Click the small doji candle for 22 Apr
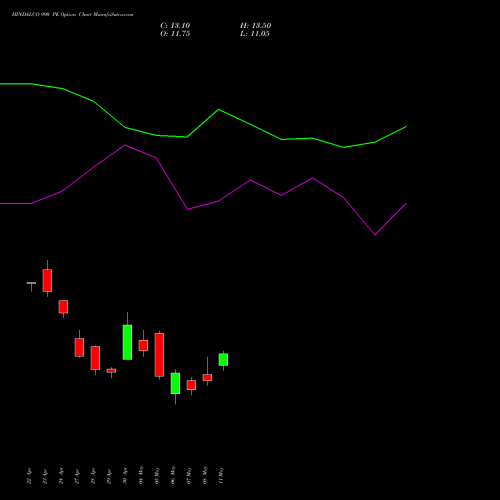 31,283
